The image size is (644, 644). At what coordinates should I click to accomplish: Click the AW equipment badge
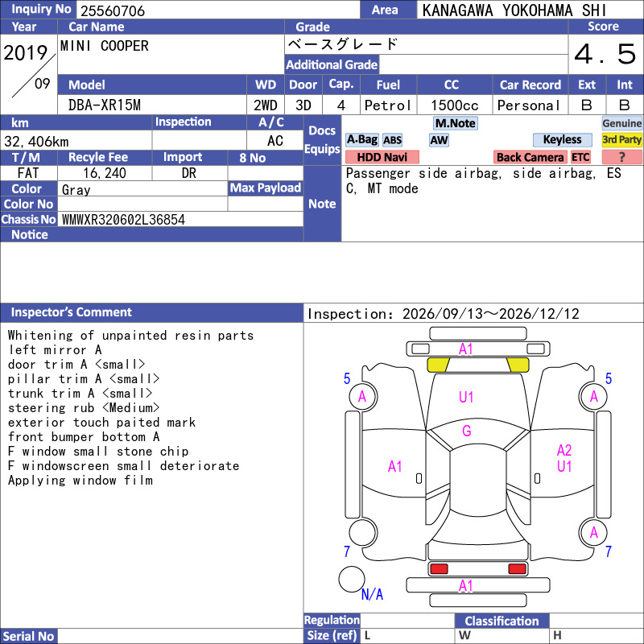point(439,140)
